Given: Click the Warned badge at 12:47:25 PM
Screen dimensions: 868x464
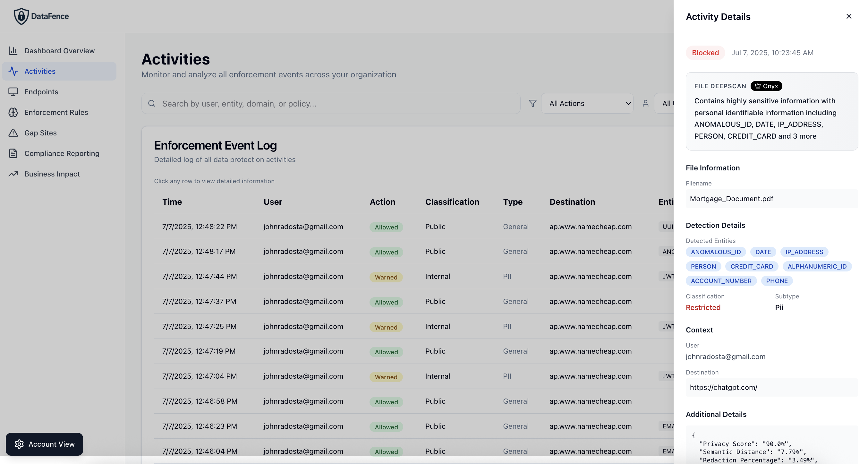Looking at the screenshot, I should tap(386, 327).
